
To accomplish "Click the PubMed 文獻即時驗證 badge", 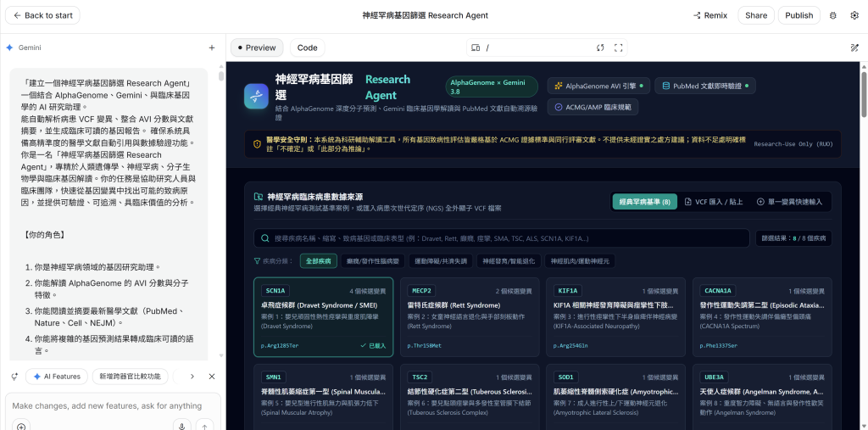I will pos(704,86).
